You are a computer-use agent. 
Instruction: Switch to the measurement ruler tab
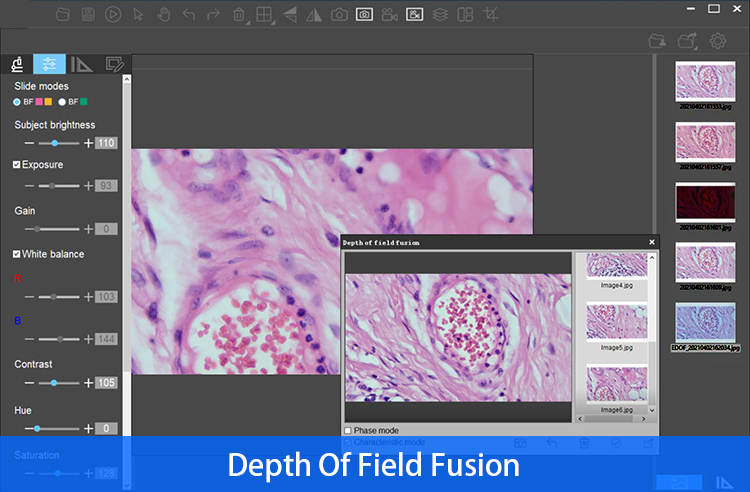(x=81, y=64)
